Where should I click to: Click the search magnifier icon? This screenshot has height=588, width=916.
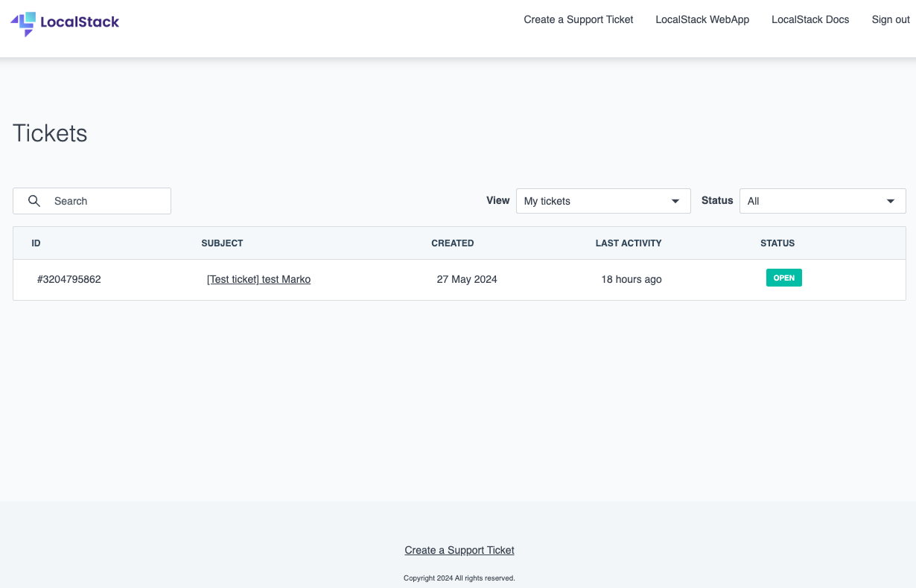pyautogui.click(x=34, y=201)
